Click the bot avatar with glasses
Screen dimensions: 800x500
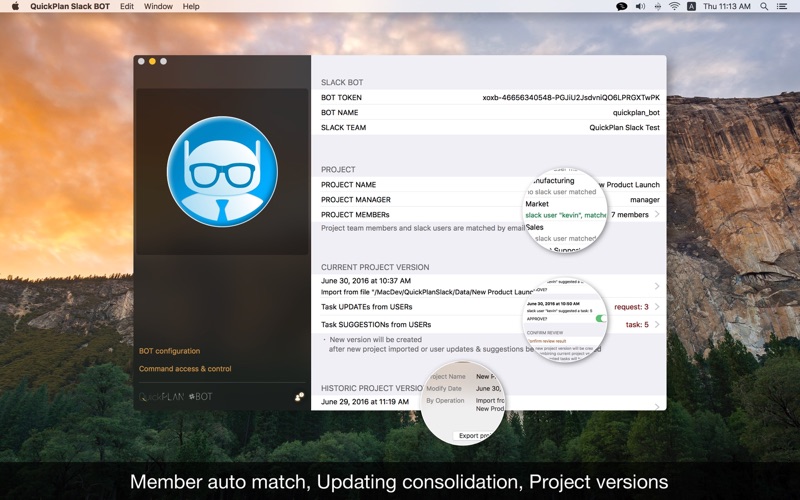[x=222, y=171]
